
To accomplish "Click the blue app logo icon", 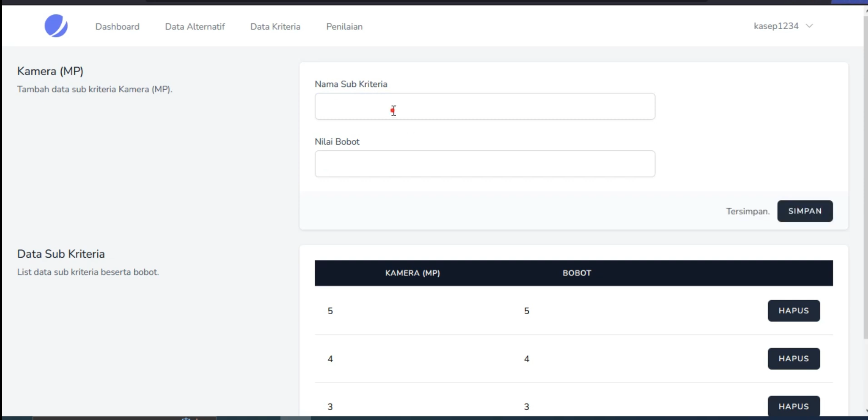I will [56, 26].
